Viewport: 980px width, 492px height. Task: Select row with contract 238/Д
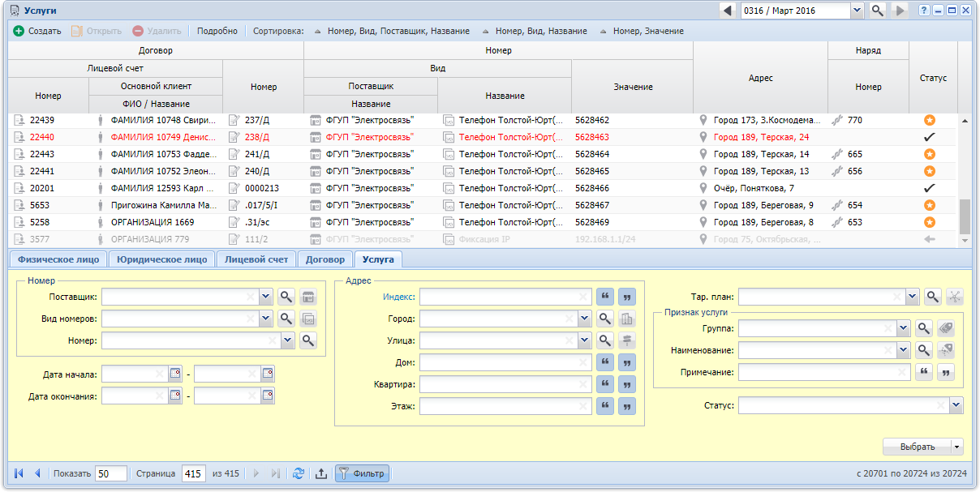tap(482, 137)
